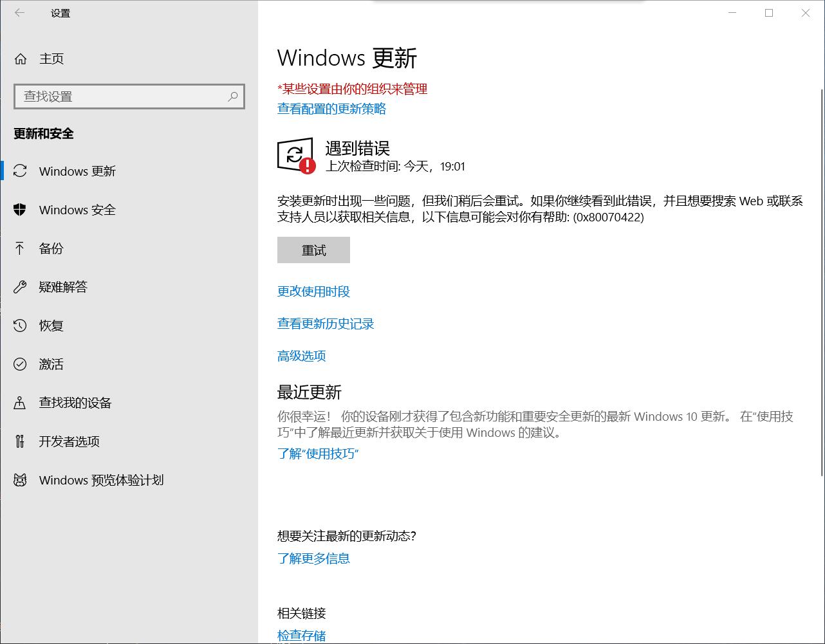Click the back arrow in the title bar
The height and width of the screenshot is (644, 825).
tap(20, 13)
